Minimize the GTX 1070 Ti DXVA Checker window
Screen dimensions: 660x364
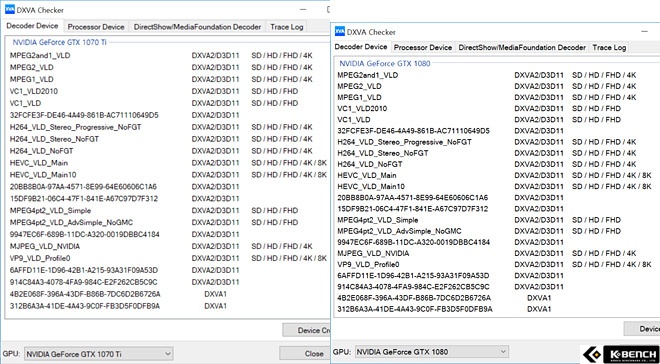point(303,10)
